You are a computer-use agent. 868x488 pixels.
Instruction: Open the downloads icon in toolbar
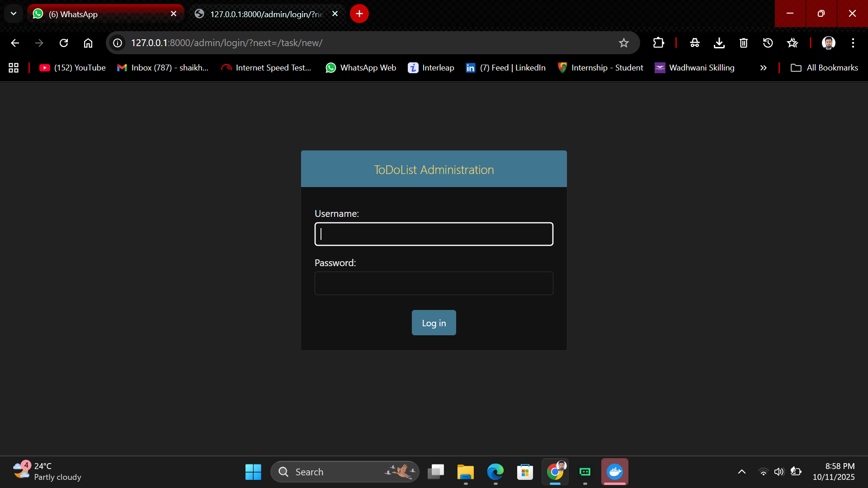pyautogui.click(x=719, y=43)
